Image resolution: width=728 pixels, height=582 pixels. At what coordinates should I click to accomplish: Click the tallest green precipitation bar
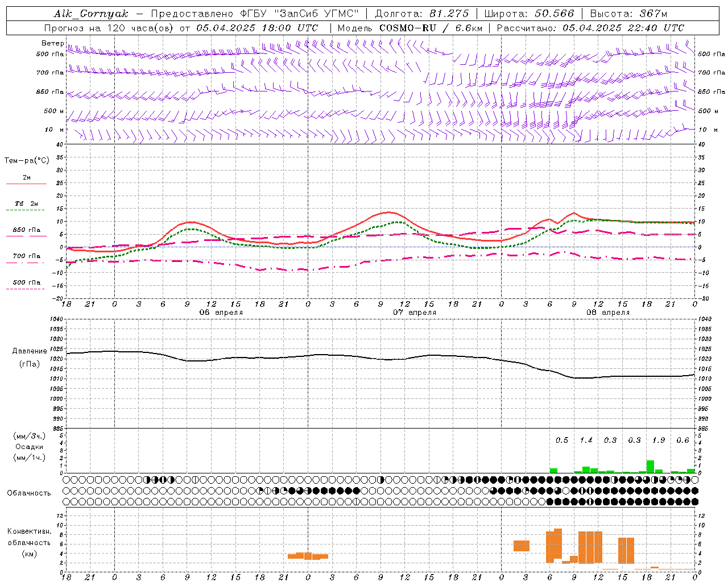(651, 467)
